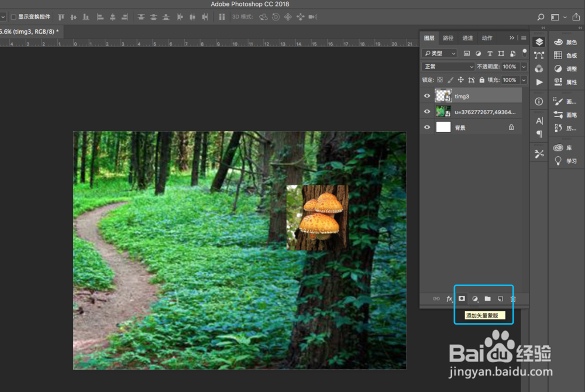Toggle pixel layer filter
585x392 pixels.
tap(467, 53)
